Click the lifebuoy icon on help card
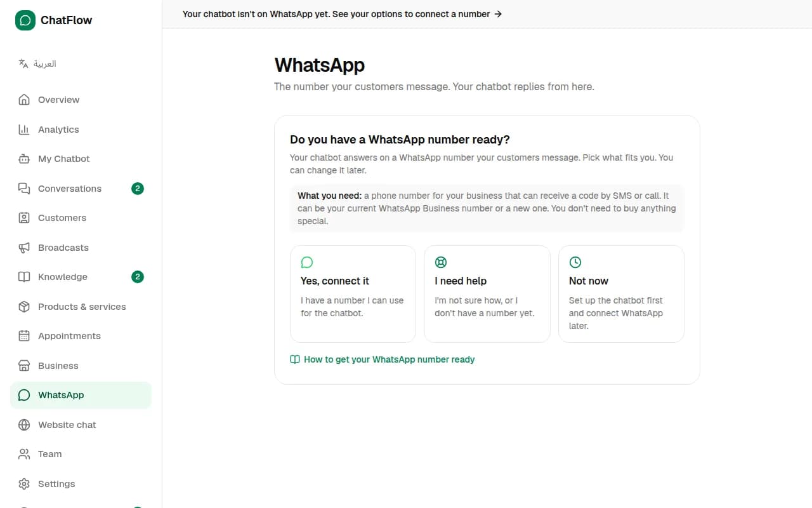This screenshot has height=508, width=812. click(441, 262)
